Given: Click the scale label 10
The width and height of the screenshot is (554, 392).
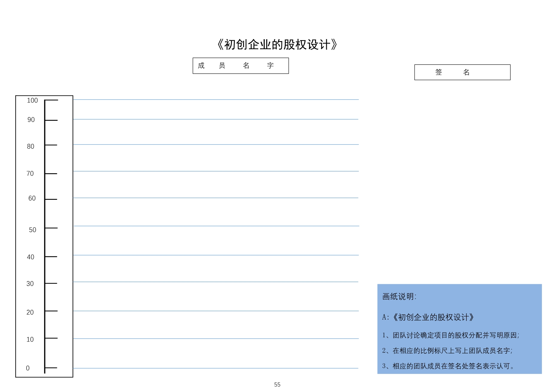Looking at the screenshot, I should click(x=30, y=340).
